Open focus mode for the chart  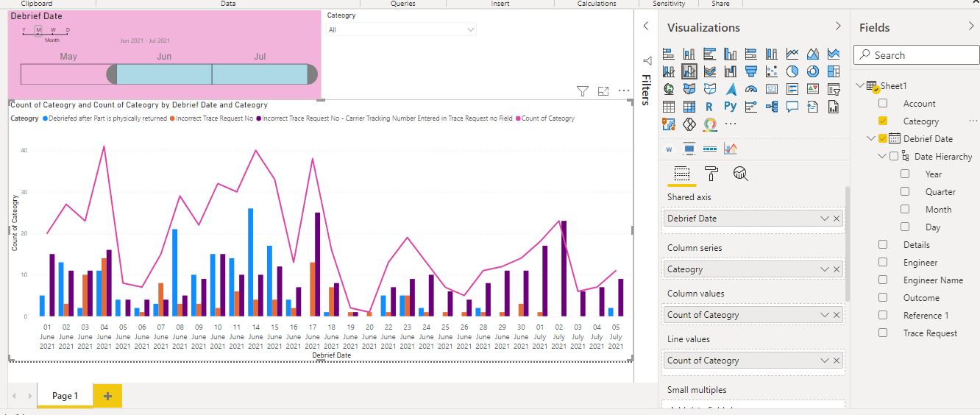[x=603, y=91]
